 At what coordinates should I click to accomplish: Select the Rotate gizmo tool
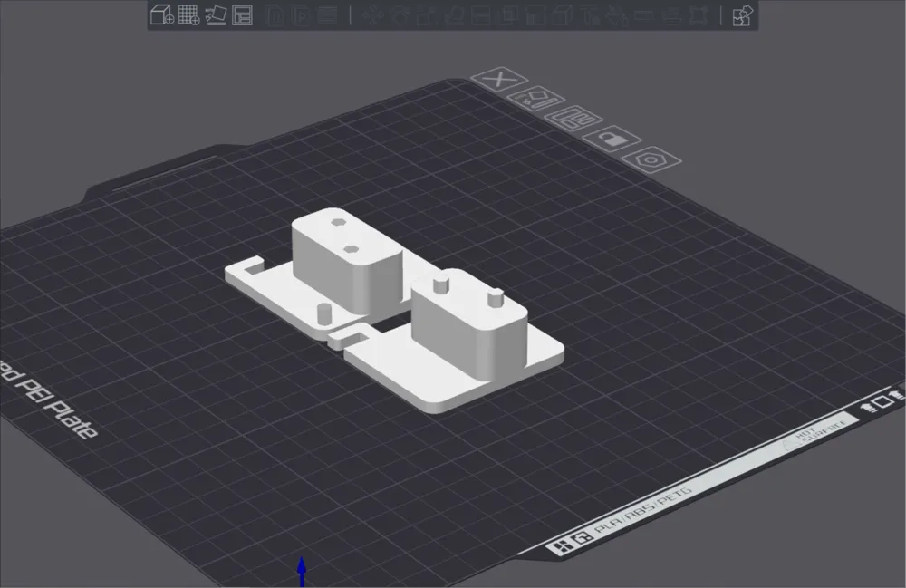pyautogui.click(x=400, y=15)
